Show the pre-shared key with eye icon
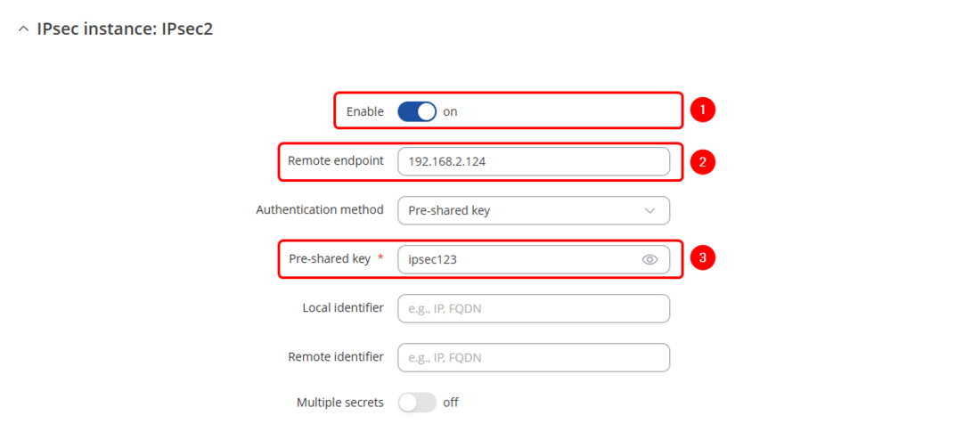The width and height of the screenshot is (980, 432). pos(649,259)
